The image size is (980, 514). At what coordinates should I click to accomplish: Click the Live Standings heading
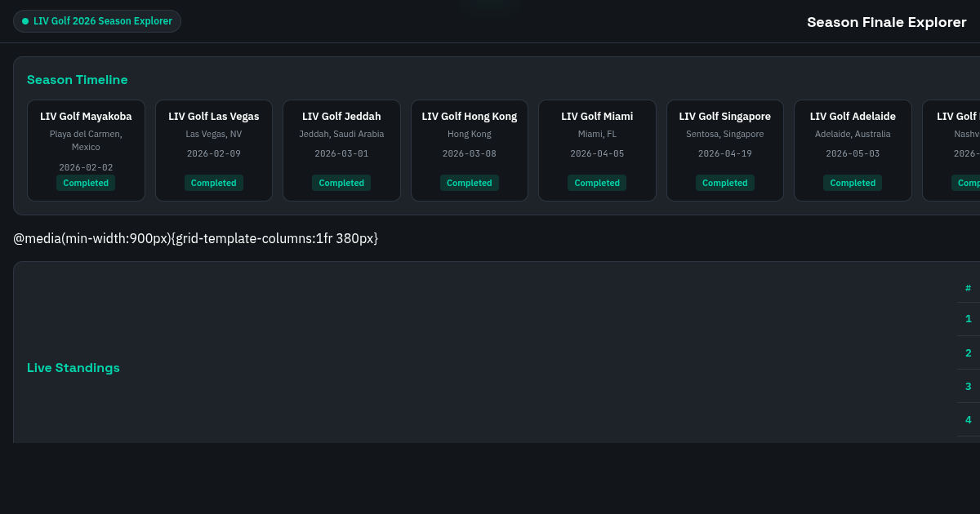[x=73, y=368]
